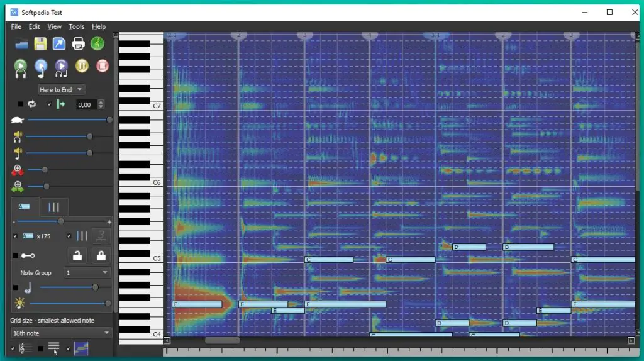Expand the Note Group dropdown

click(x=87, y=273)
